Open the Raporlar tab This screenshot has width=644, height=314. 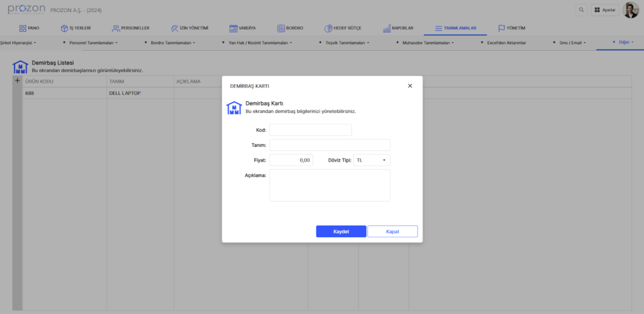pyautogui.click(x=397, y=28)
